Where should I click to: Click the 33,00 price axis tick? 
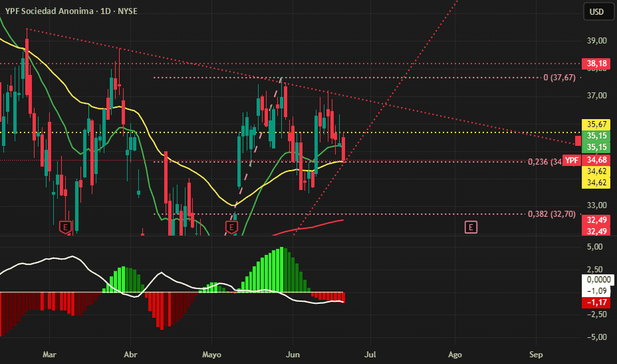point(596,205)
